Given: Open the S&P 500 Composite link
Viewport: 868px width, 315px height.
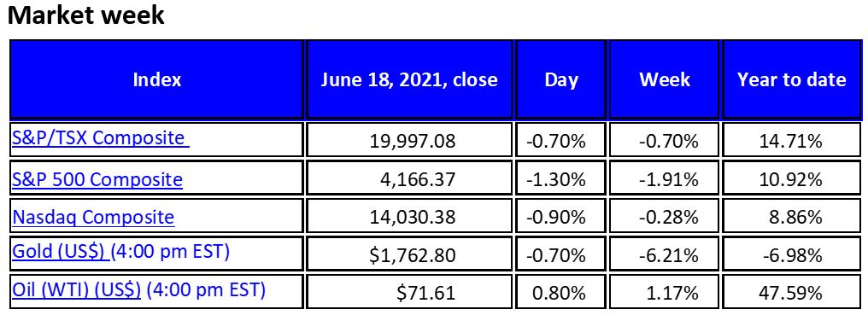Looking at the screenshot, I should coord(97,178).
